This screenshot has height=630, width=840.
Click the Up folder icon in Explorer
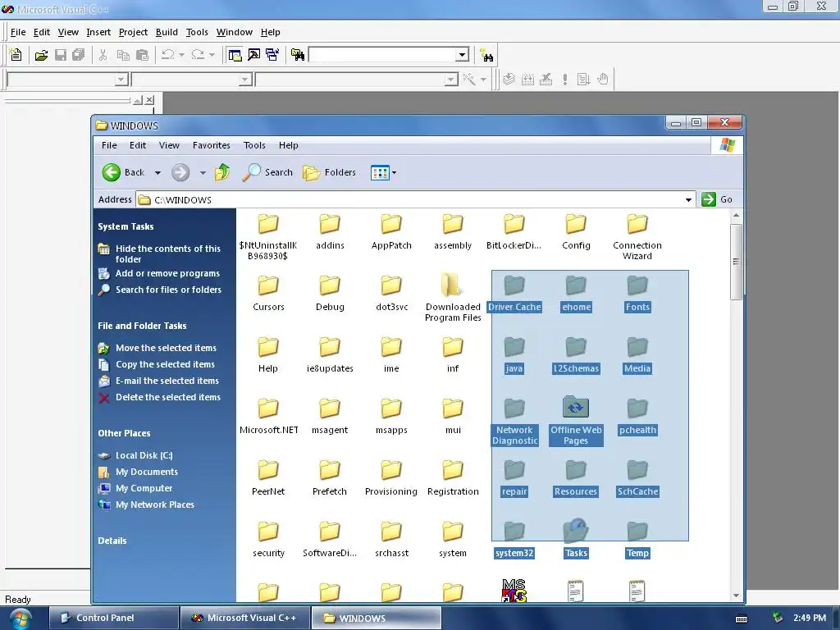pos(221,172)
